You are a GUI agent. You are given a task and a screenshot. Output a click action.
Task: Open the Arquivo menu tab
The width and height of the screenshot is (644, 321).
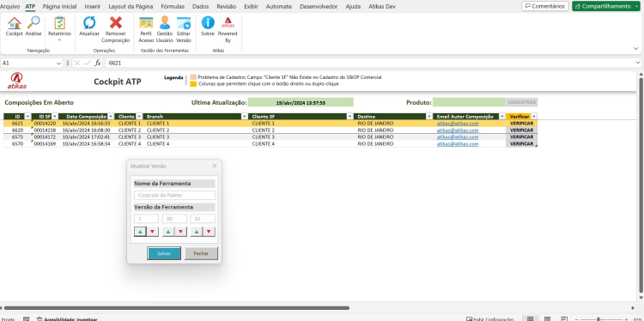click(9, 7)
